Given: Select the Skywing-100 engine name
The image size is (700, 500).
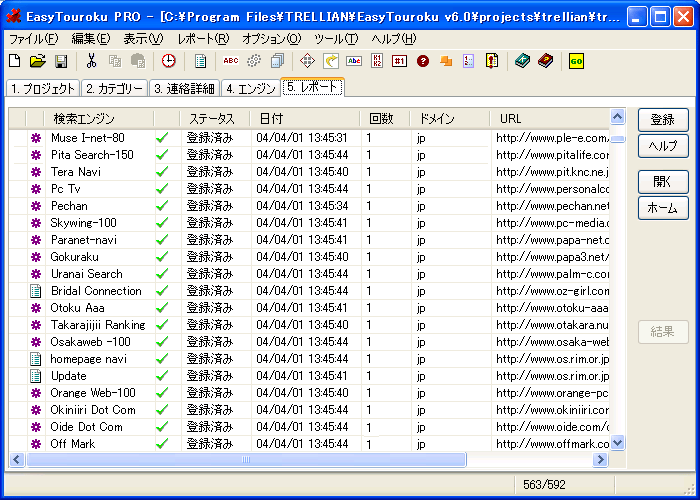Looking at the screenshot, I should pos(83,223).
